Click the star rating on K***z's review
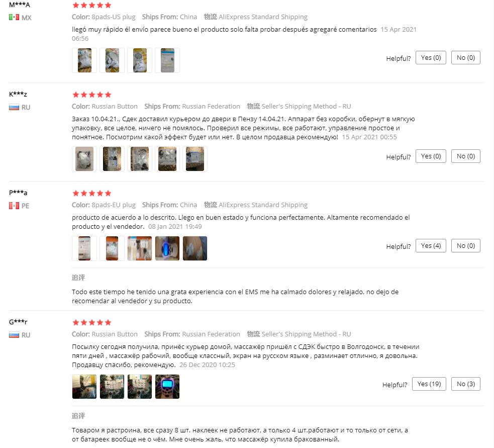494x448 pixels. tap(91, 95)
